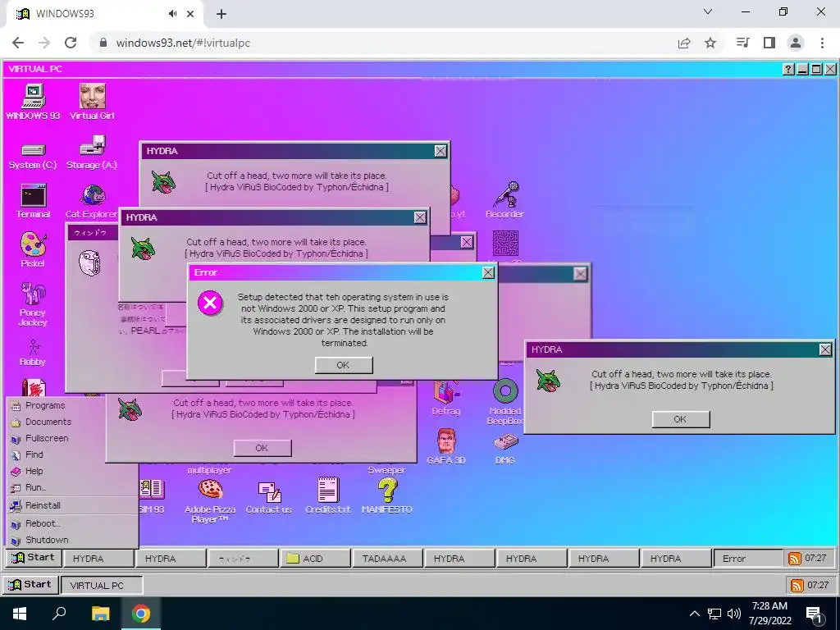Select Reinstall in the Start menu
The image size is (840, 630).
(x=73, y=505)
